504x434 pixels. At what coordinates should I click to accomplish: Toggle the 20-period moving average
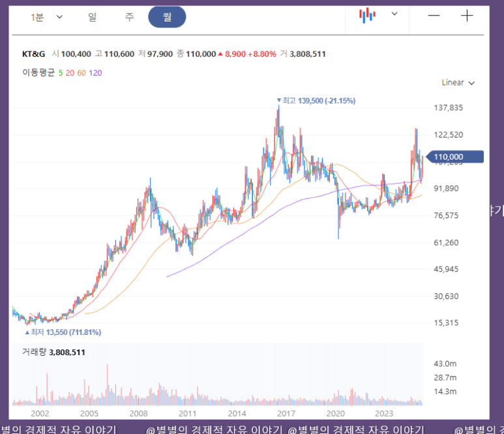coord(70,73)
